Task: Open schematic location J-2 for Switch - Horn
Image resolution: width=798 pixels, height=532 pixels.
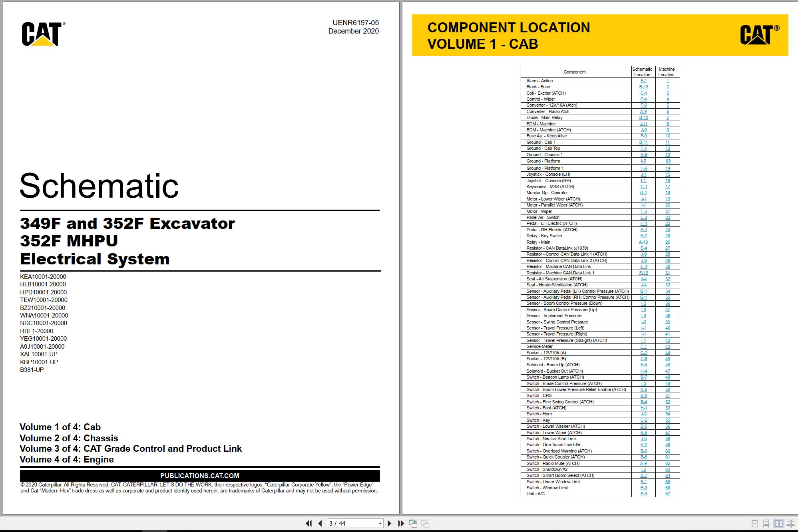Action: pos(643,414)
